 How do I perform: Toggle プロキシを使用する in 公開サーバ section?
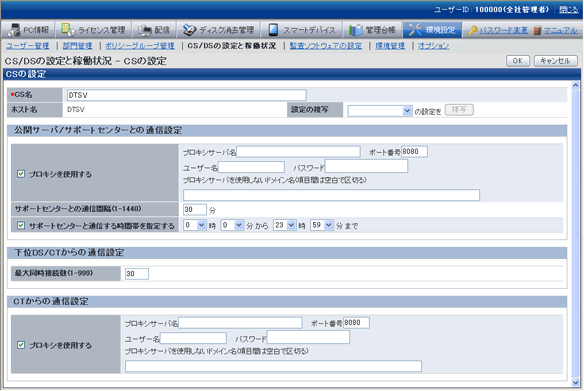point(21,174)
